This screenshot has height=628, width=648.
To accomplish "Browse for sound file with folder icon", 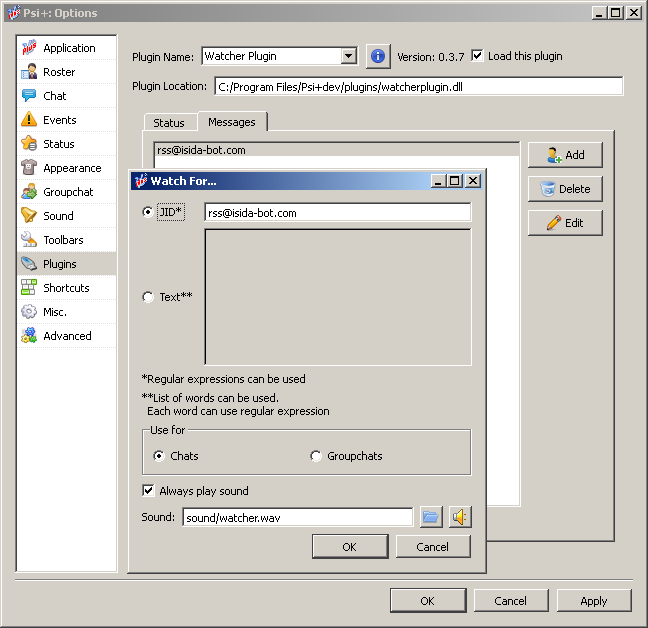I will click(x=430, y=517).
